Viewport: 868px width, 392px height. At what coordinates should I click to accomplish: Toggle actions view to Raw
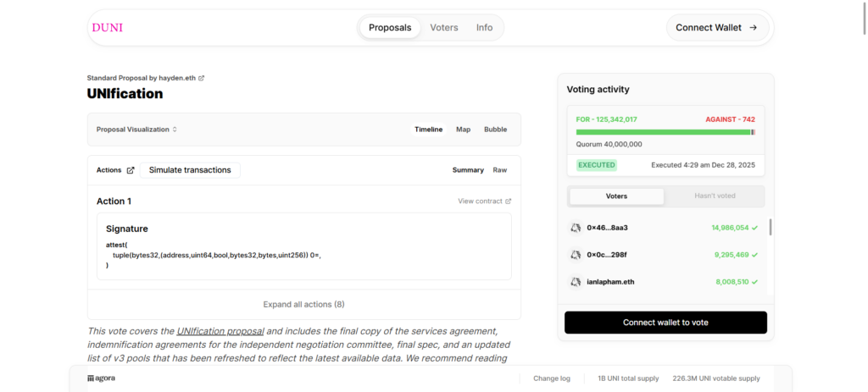coord(500,170)
